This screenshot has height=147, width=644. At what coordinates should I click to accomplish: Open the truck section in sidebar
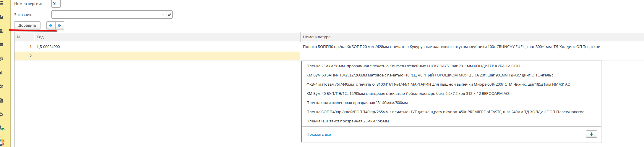point(1,87)
